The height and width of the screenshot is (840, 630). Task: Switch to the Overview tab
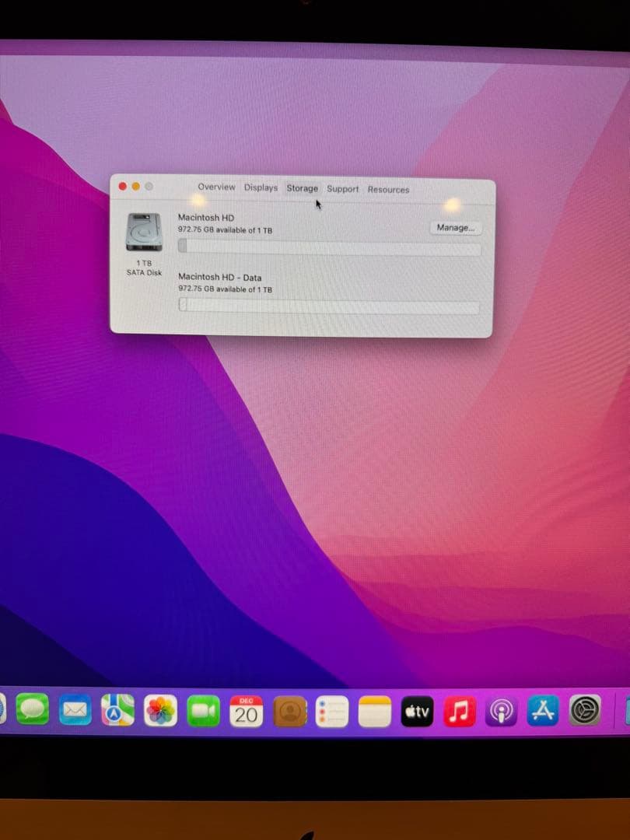(217, 187)
